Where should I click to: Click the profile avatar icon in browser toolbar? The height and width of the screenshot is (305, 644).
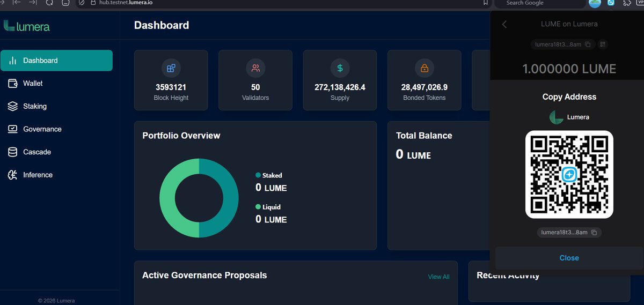(595, 3)
